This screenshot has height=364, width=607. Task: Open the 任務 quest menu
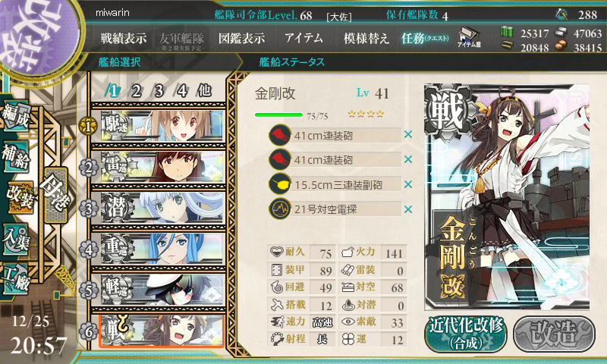(425, 38)
